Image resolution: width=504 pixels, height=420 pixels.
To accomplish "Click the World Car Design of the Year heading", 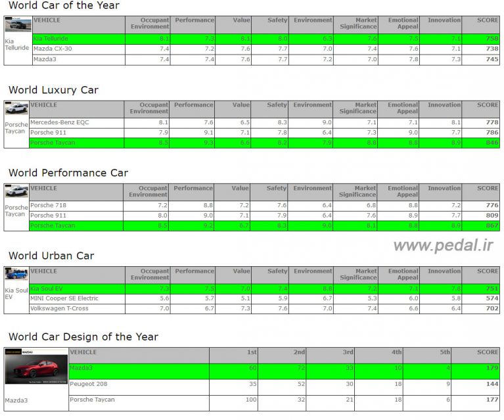I will coord(83,337).
